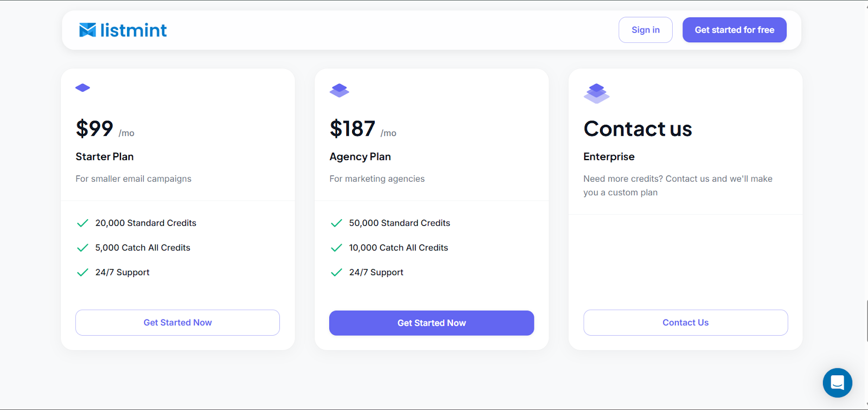Open the chat support widget
Screen dimensions: 868x410
(837, 383)
